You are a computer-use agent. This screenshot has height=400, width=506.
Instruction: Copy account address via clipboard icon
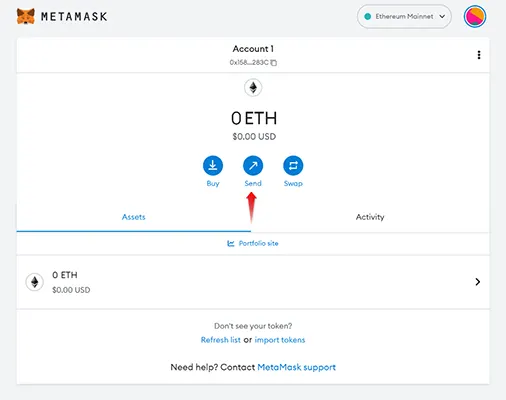point(274,63)
